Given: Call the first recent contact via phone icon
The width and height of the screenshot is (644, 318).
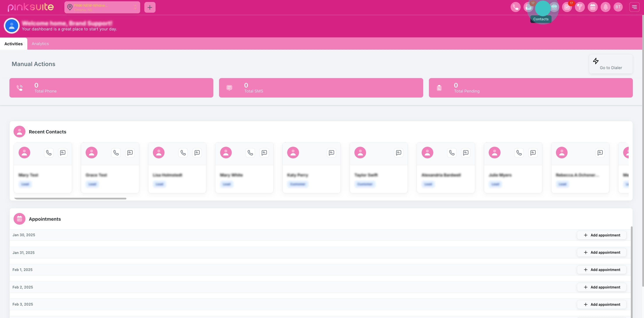Looking at the screenshot, I should click(49, 152).
